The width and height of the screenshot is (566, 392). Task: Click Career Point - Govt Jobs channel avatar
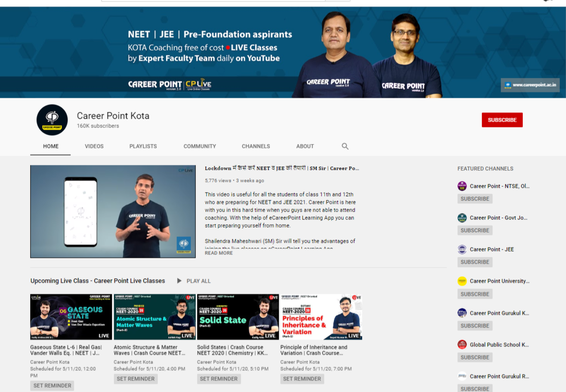[x=462, y=218]
